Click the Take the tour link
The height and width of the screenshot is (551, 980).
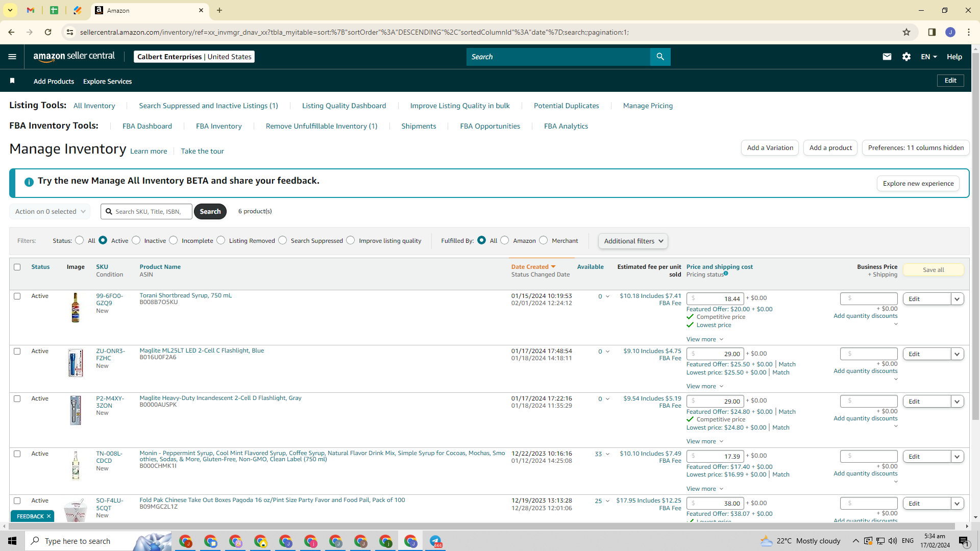tap(202, 151)
